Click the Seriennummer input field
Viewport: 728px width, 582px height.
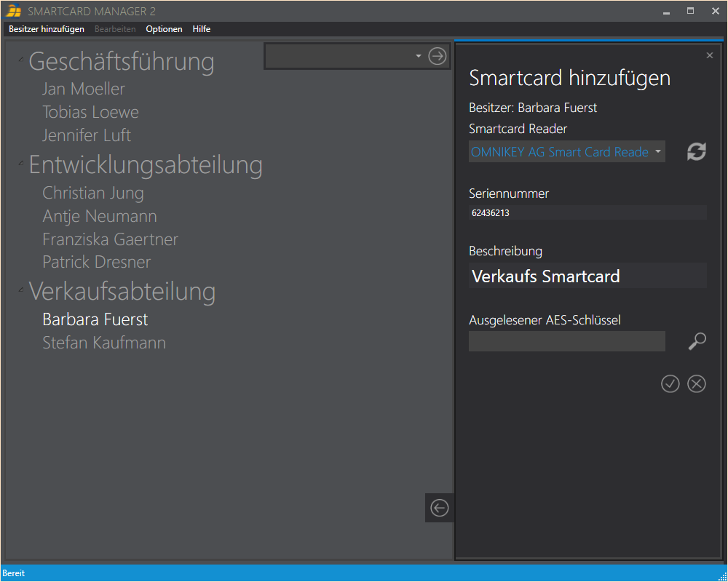coord(587,213)
